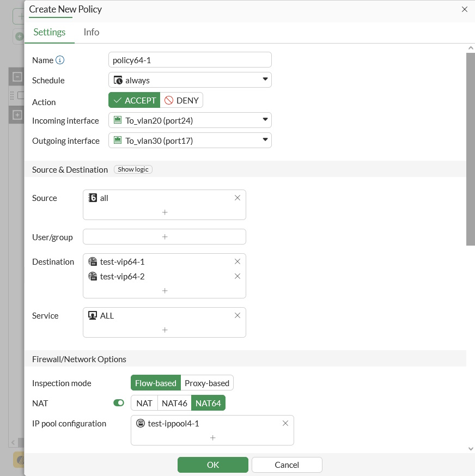
Task: Open the Schedule dropdown
Action: (190, 80)
